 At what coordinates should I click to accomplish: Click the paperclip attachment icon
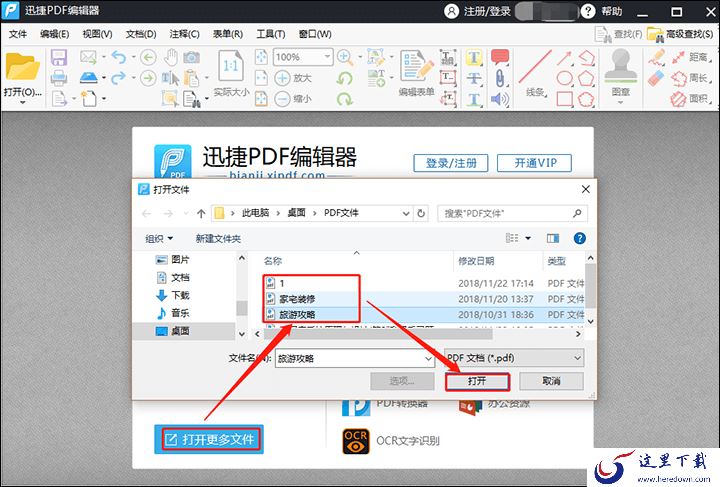click(500, 78)
